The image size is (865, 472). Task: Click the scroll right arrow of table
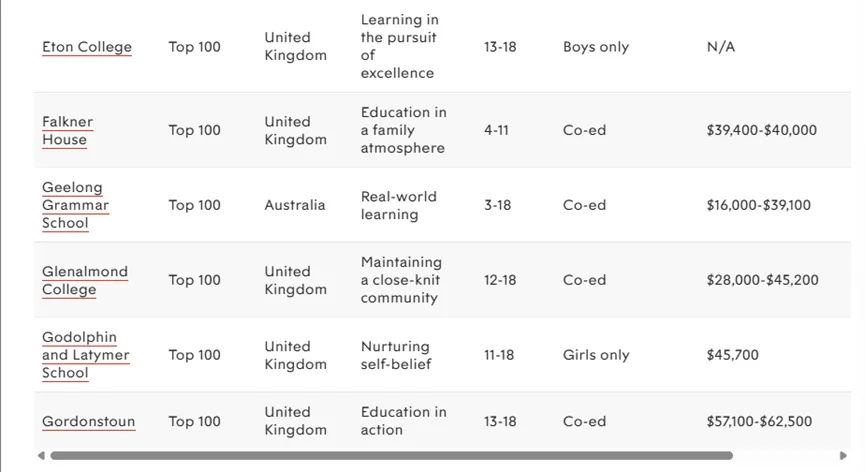pyautogui.click(x=843, y=455)
